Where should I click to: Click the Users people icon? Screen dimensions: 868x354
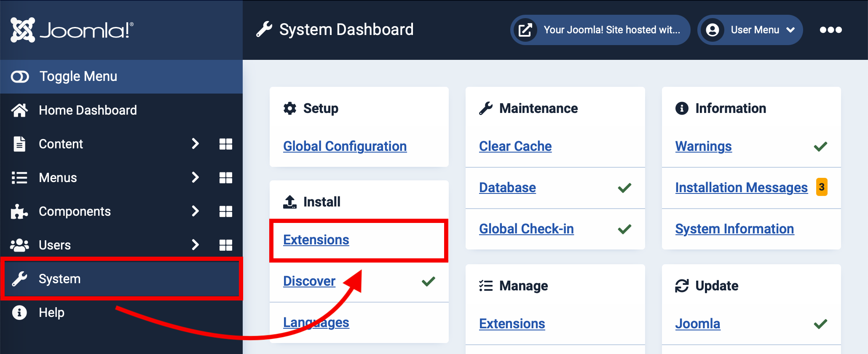(x=19, y=245)
